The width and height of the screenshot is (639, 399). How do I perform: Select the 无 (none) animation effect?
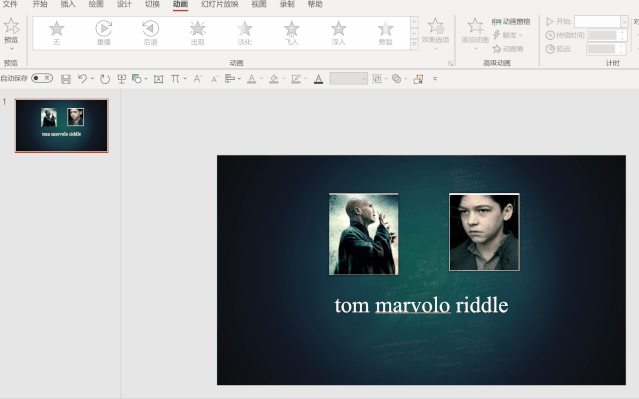point(56,33)
